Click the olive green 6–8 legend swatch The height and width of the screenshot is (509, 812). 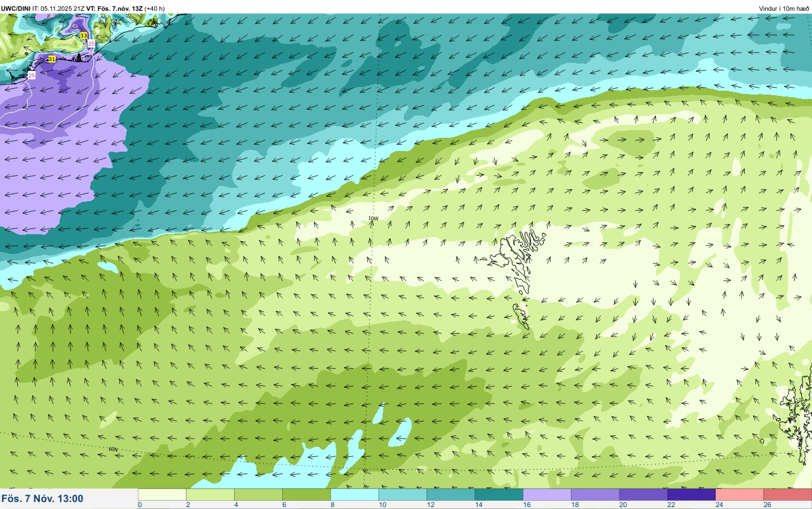[306, 494]
